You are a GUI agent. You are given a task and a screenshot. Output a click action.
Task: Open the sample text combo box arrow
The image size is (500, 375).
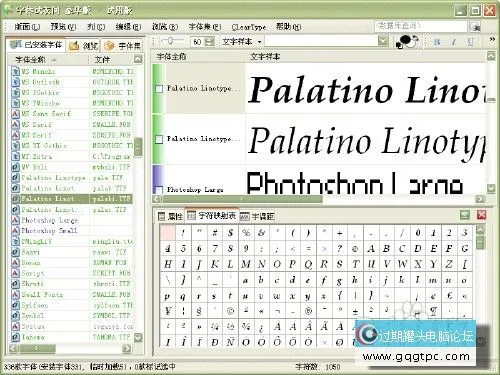[383, 41]
